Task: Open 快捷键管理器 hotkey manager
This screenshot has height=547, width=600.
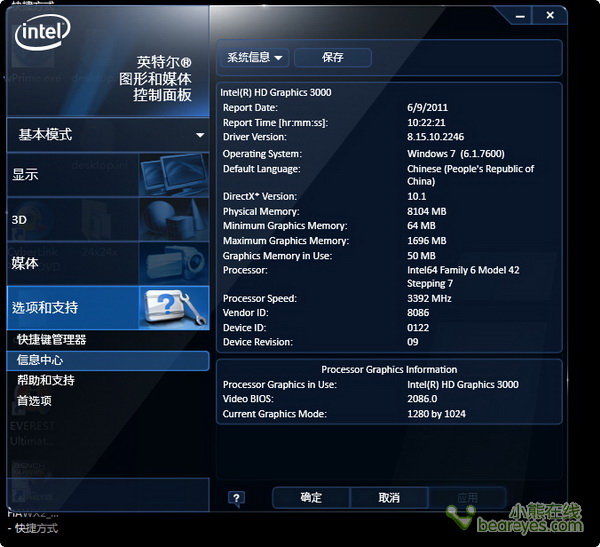Action: 52,340
